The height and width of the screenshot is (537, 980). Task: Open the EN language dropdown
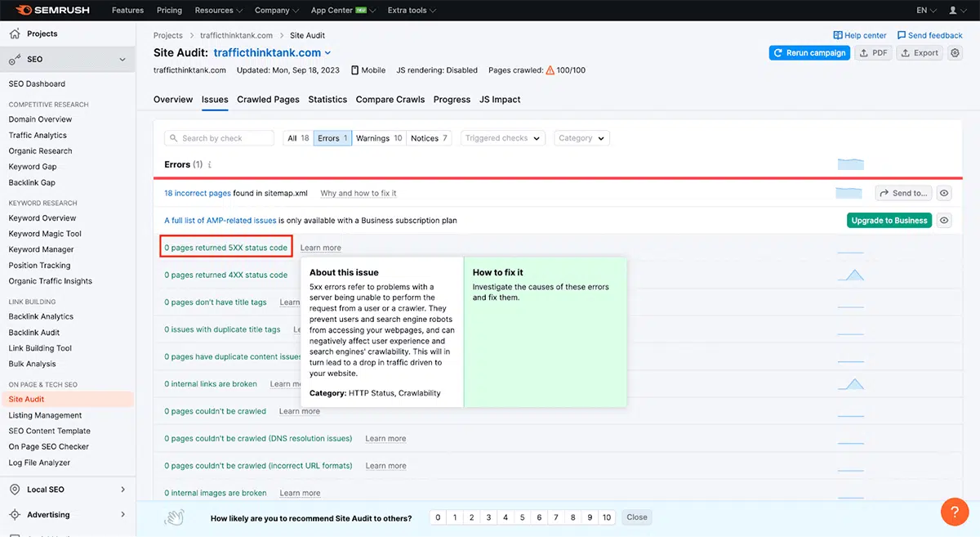[926, 11]
